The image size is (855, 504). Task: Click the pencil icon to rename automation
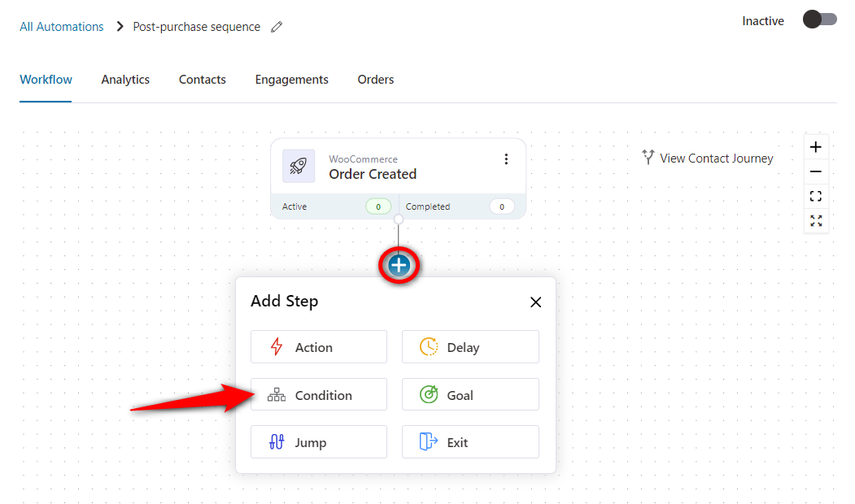(277, 27)
